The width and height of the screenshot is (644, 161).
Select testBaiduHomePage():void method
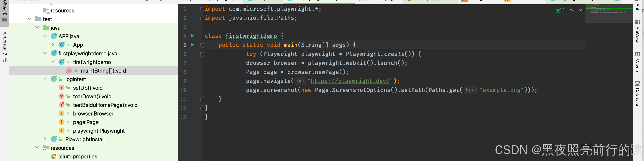105,105
